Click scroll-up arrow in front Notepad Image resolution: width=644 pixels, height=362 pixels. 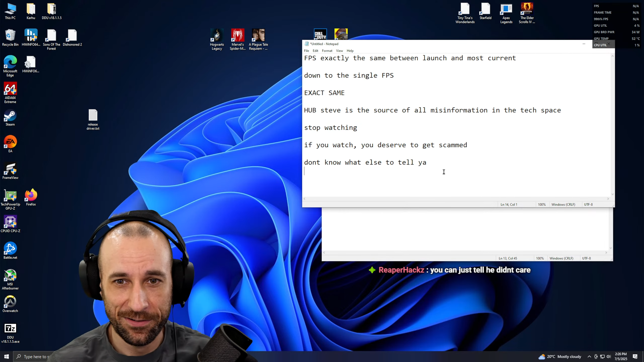click(x=613, y=56)
